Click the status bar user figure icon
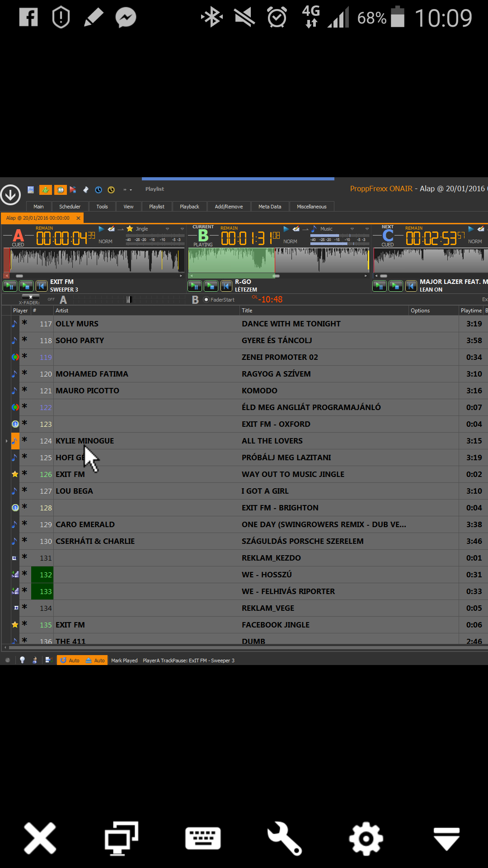Viewport: 488px width, 868px height. tap(35, 660)
